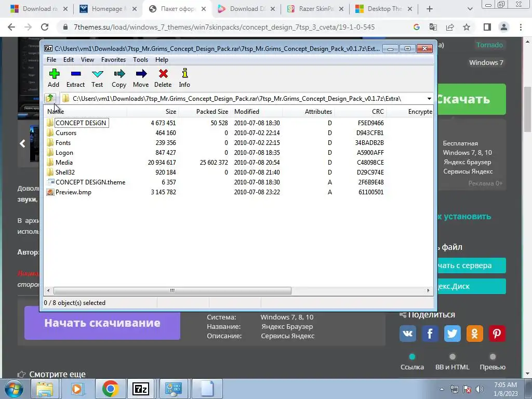Click the Extract toolbar icon
Viewport: 532px width, 399px height.
tap(76, 74)
